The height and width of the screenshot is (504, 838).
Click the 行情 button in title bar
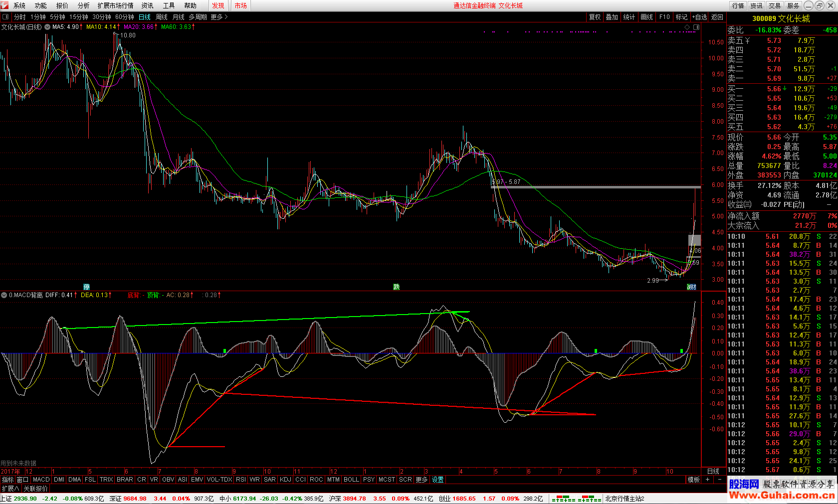[x=738, y=5]
